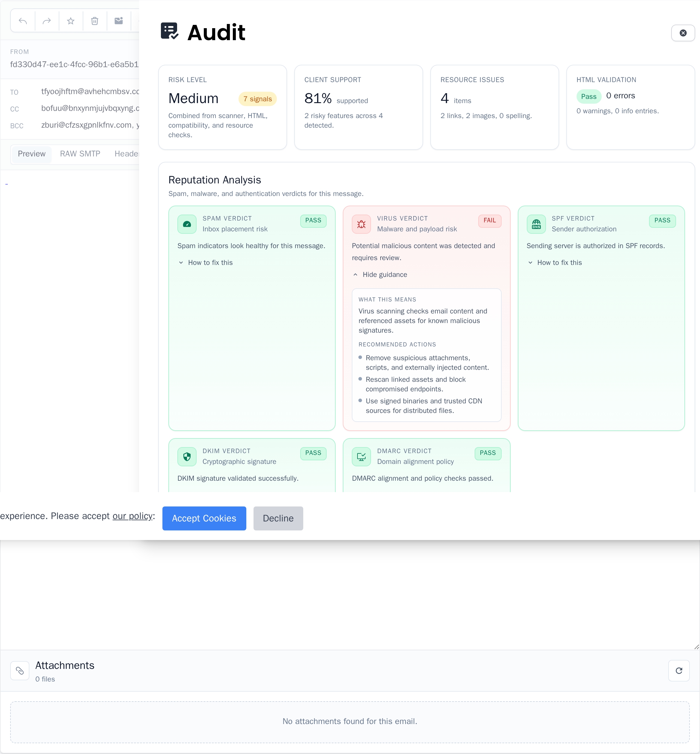Close the Audit panel
The width and height of the screenshot is (700, 754).
pyautogui.click(x=683, y=33)
